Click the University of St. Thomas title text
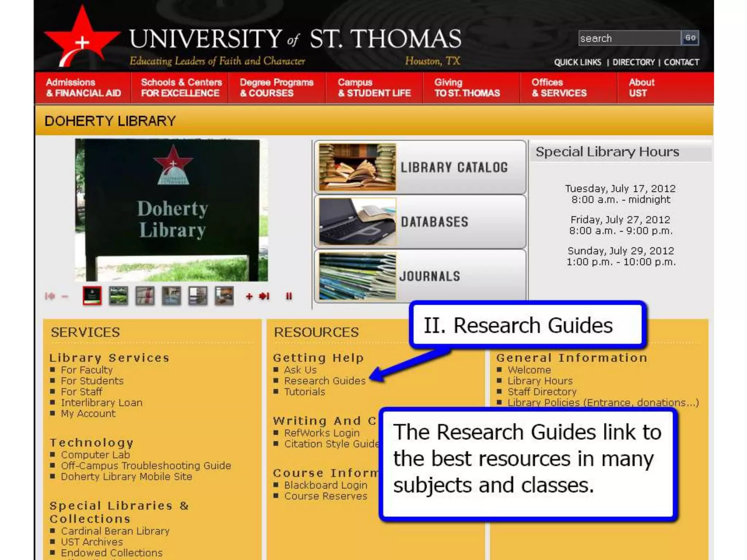Screen dimensions: 747x560 point(295,39)
